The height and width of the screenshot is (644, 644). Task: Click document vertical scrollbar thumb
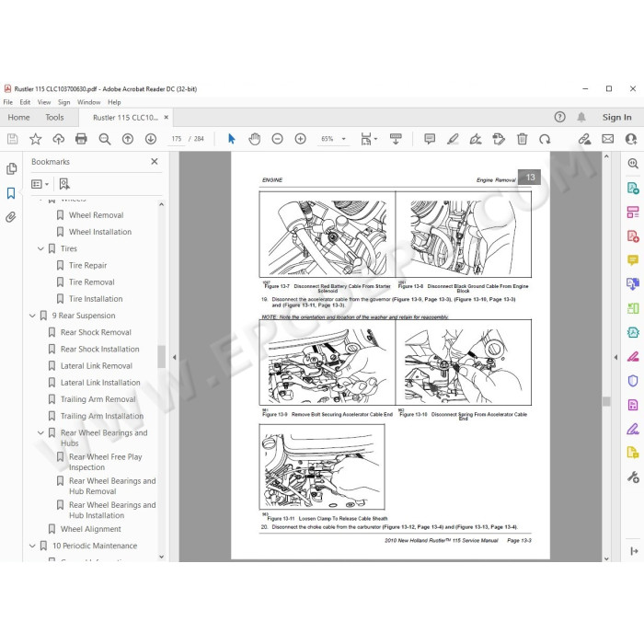606,401
